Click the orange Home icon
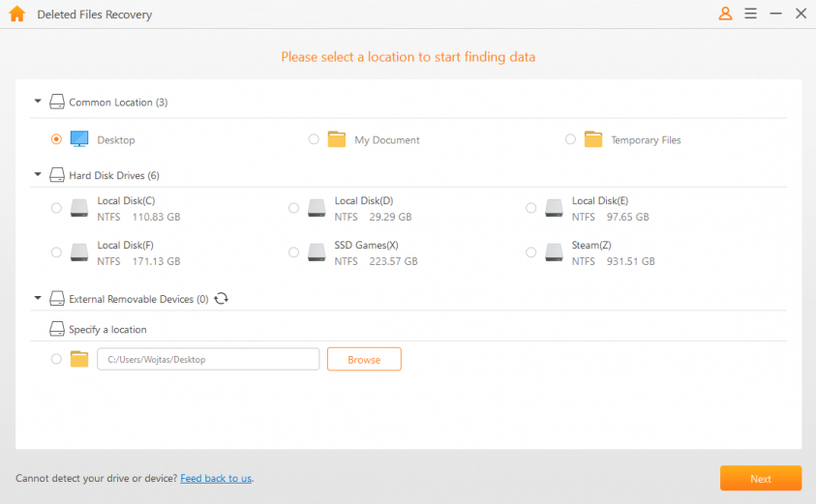 [16, 15]
